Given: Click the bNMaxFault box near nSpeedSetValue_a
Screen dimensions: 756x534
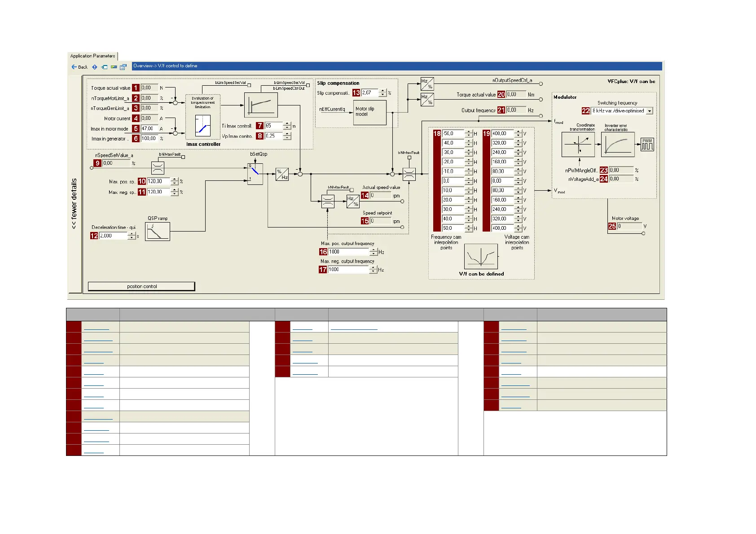Looking at the screenshot, I should click(x=183, y=157).
